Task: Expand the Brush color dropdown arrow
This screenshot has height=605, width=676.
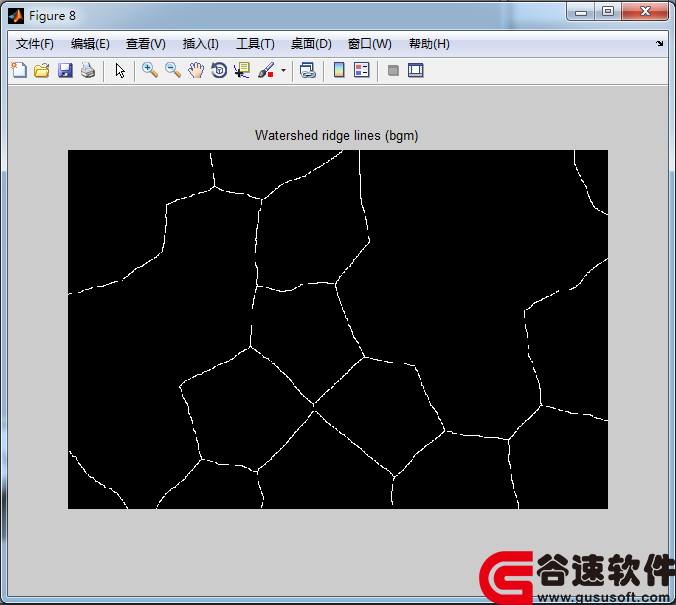Action: pyautogui.click(x=283, y=70)
